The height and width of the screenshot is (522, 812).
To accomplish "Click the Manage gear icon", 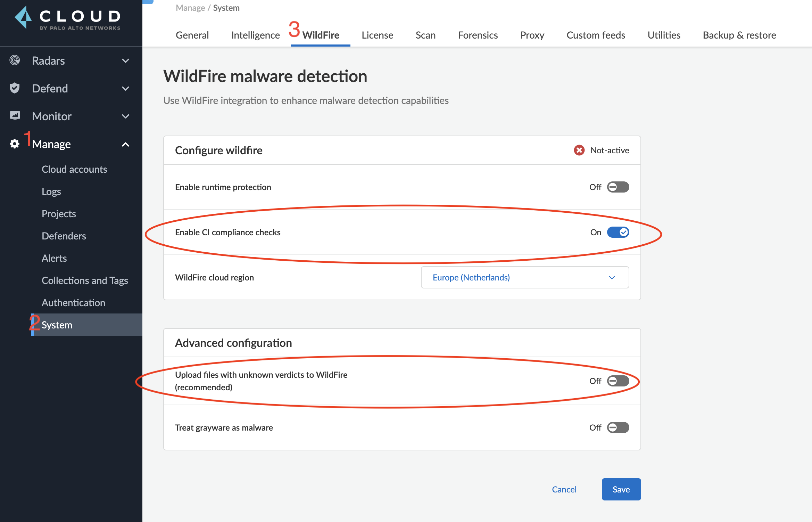I will pyautogui.click(x=15, y=144).
